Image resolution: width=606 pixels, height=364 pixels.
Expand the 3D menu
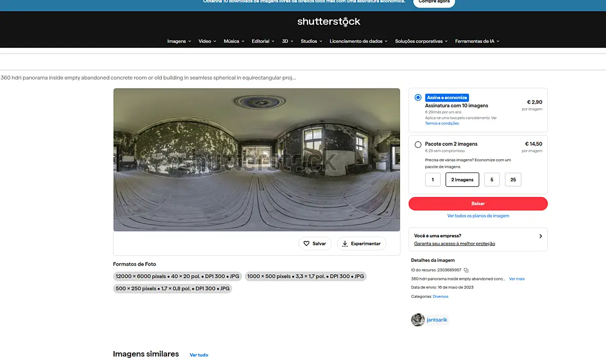288,41
